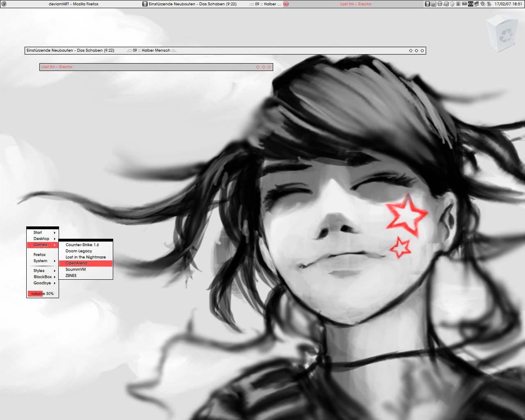Expand the Start submenu

tap(43, 233)
